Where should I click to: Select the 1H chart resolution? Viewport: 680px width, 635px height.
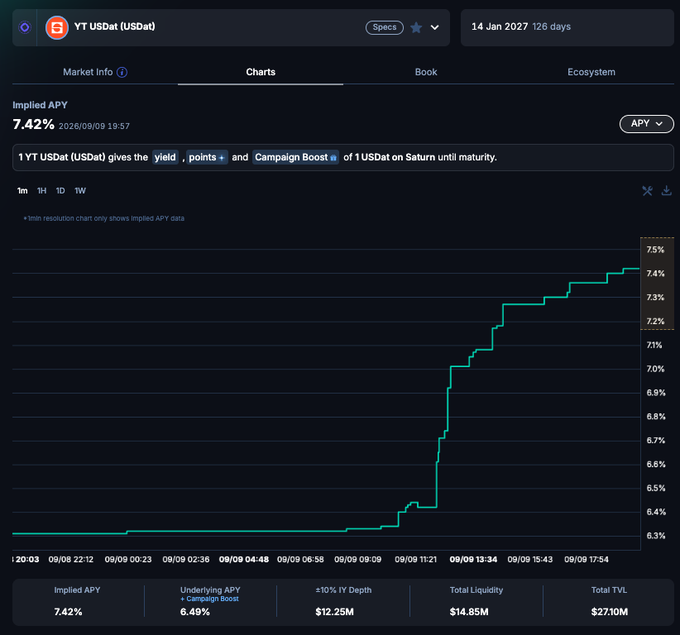(42, 191)
